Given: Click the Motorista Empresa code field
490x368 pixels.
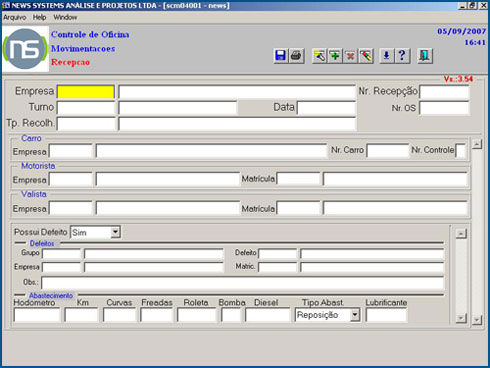Looking at the screenshot, I should tap(71, 179).
